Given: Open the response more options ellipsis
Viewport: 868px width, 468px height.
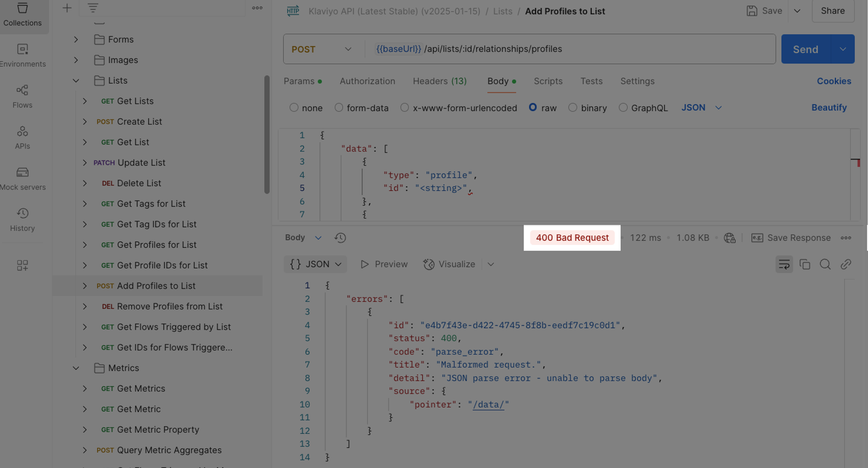Looking at the screenshot, I should [846, 238].
